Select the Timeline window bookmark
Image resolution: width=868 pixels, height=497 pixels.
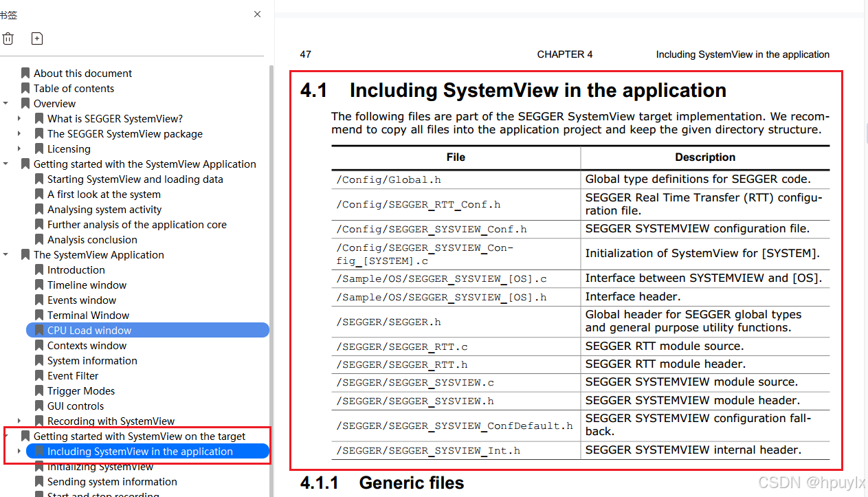[87, 285]
